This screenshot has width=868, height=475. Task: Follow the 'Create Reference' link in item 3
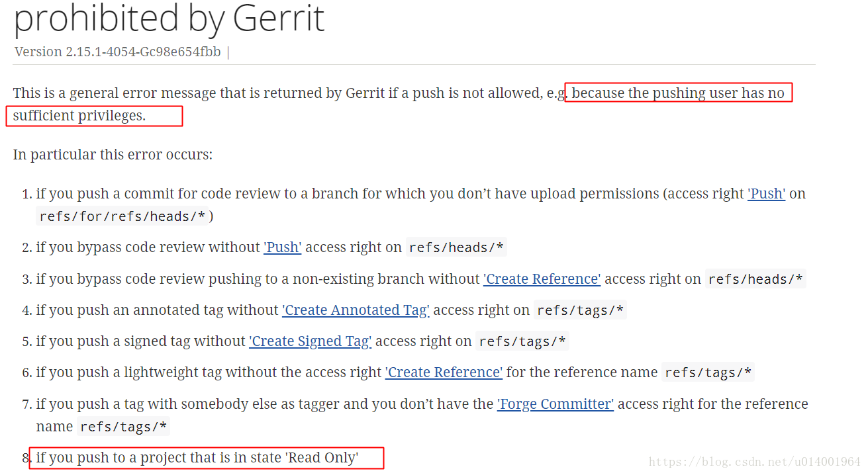tap(542, 279)
